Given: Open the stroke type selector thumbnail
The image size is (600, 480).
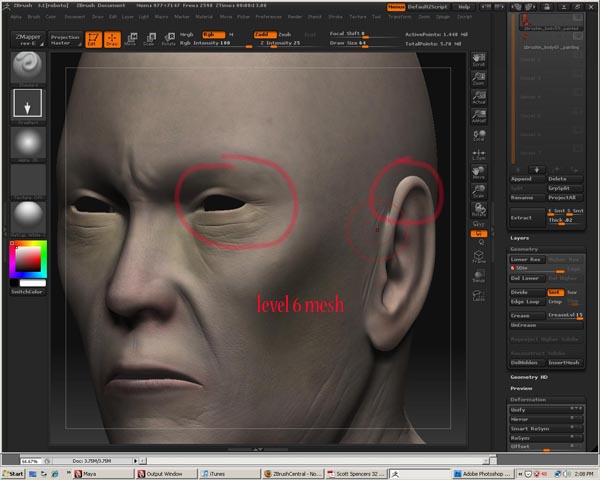Looking at the screenshot, I should 28,103.
